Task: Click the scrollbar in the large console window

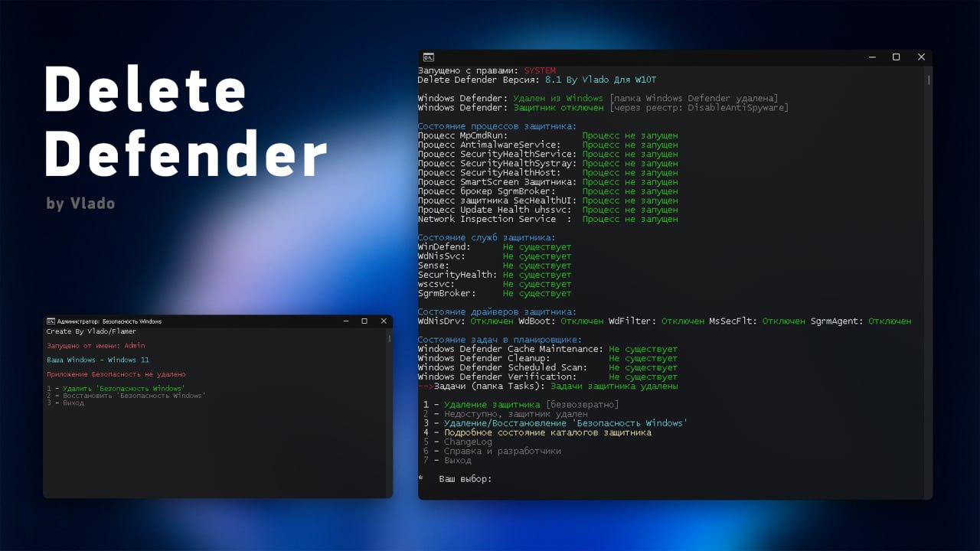Action: point(929,80)
